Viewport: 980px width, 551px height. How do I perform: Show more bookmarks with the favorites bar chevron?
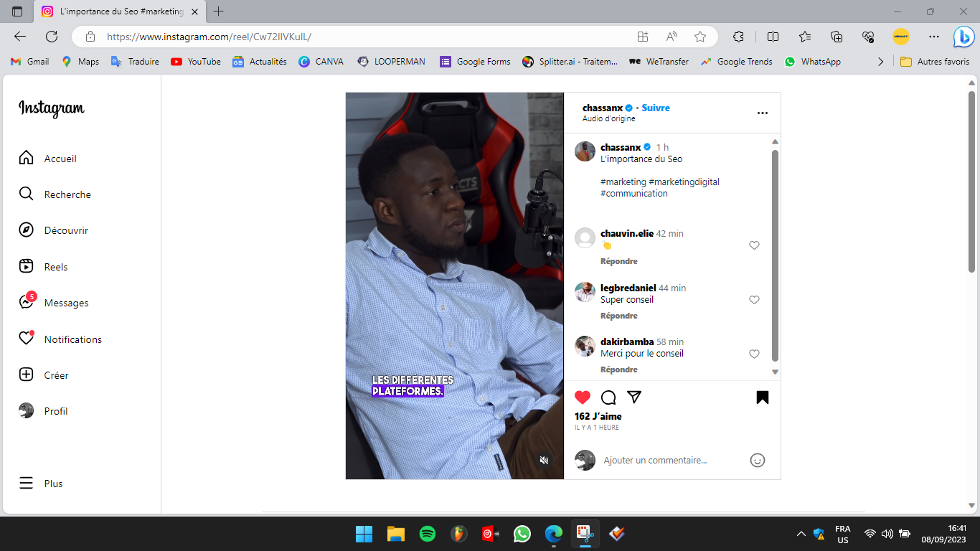coord(880,62)
